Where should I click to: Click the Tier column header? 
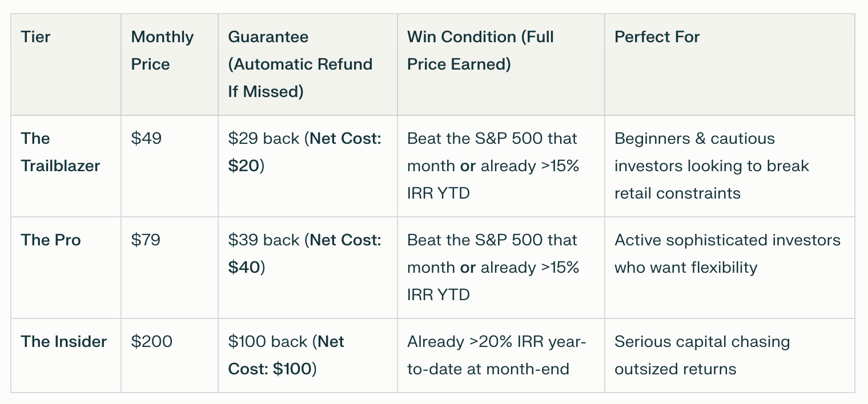(36, 37)
